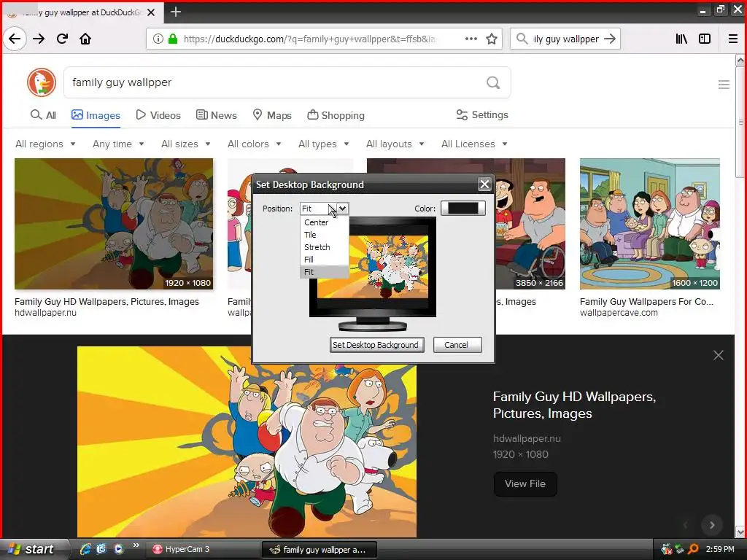Switch to Maps results tab
This screenshot has width=747, height=560.
[272, 115]
